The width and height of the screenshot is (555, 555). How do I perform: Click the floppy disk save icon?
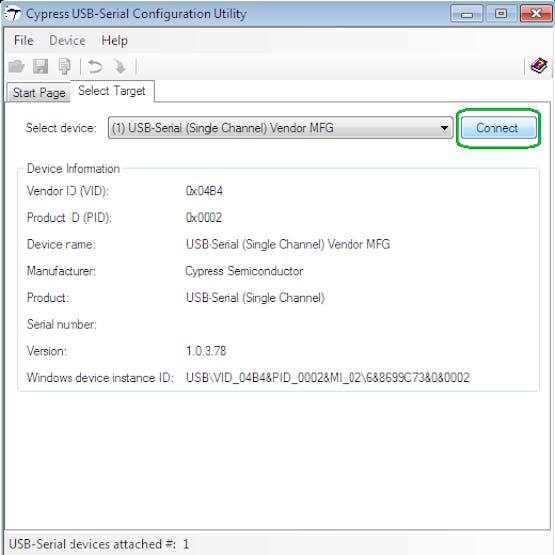pos(40,66)
